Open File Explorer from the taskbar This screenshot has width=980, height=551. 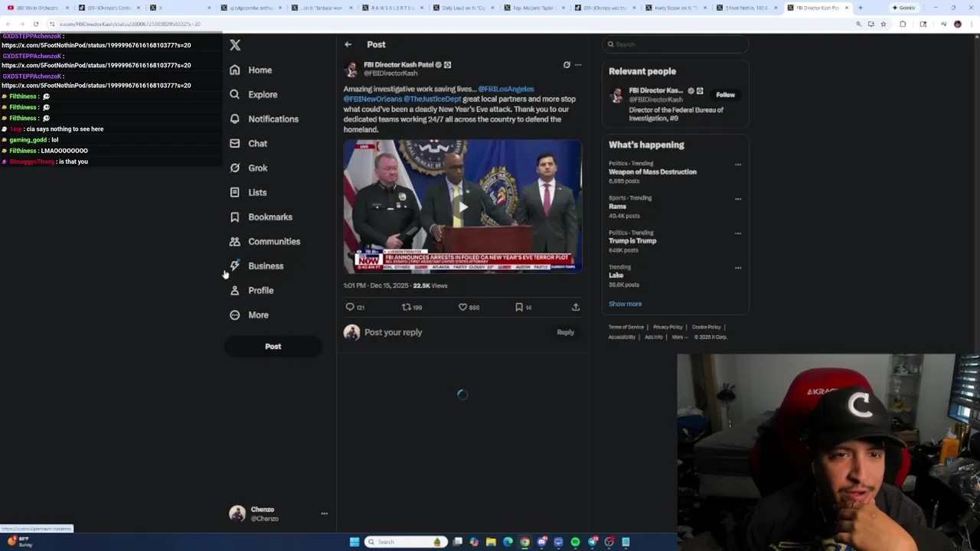coord(491,542)
